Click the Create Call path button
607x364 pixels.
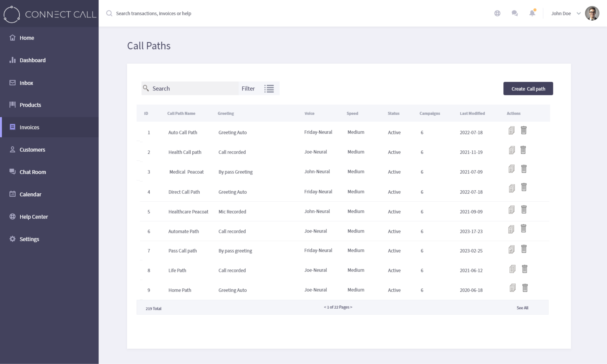point(528,88)
